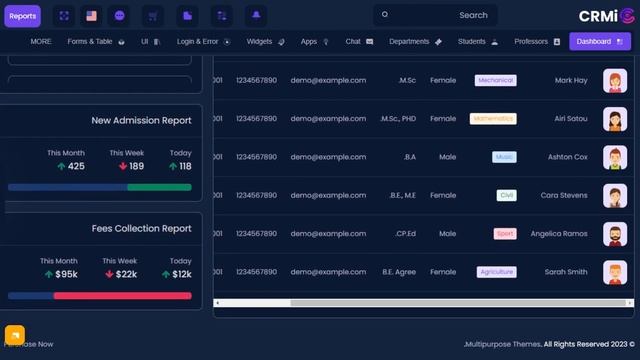The width and height of the screenshot is (640, 360).
Task: Click the name Angelica Ramos
Action: [x=559, y=234]
